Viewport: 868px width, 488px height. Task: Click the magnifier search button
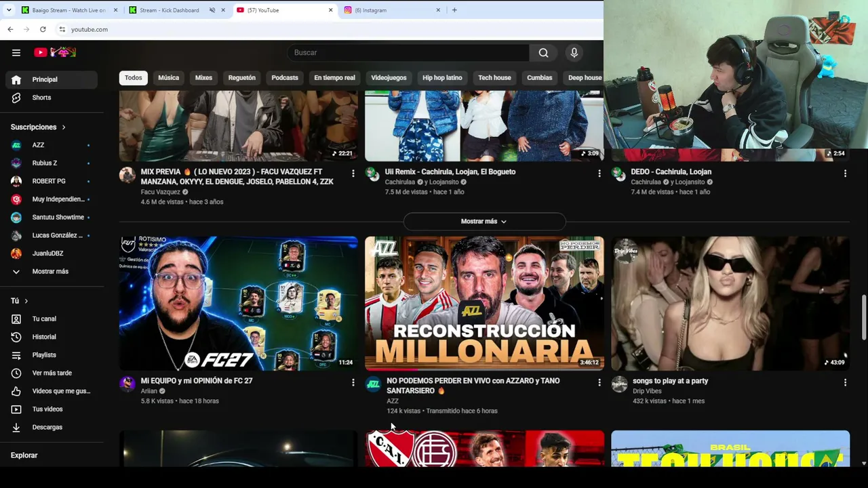pyautogui.click(x=544, y=52)
